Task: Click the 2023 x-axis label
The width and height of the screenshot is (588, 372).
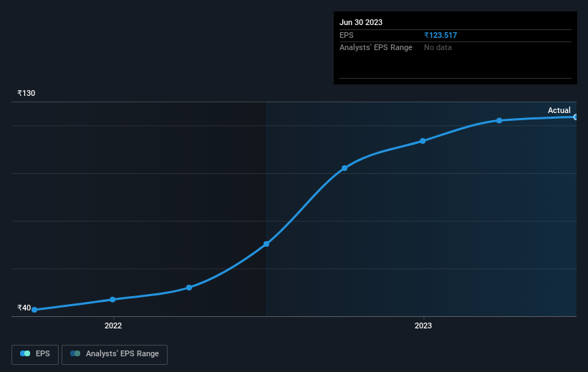Action: 423,325
